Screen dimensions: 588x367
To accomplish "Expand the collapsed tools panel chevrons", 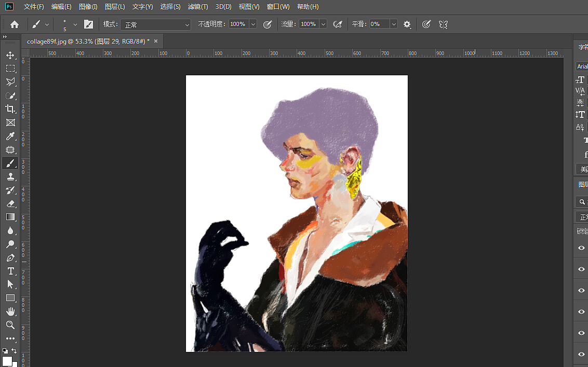I will pyautogui.click(x=5, y=37).
